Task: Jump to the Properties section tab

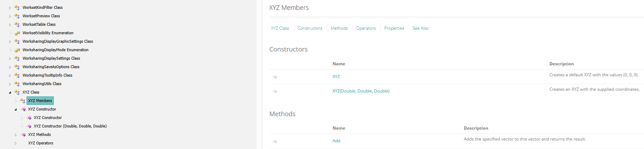Action: tap(394, 28)
